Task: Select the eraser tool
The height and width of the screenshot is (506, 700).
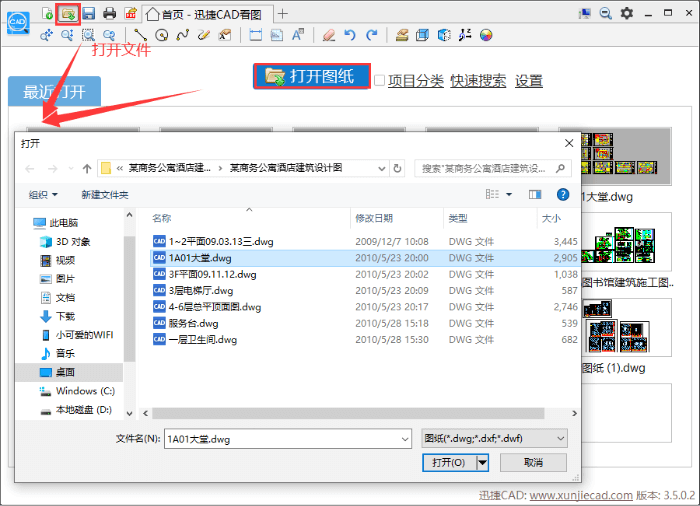Action: (x=329, y=35)
